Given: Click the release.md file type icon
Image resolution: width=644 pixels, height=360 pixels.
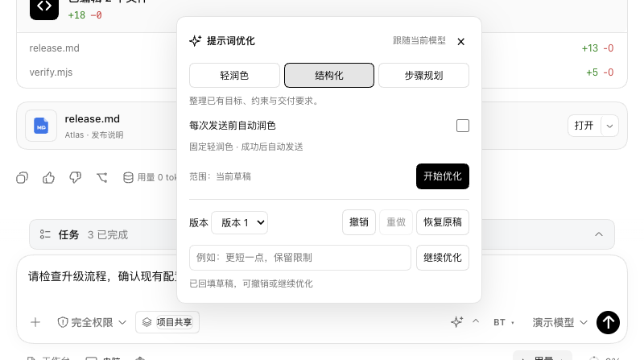Looking at the screenshot, I should pyautogui.click(x=41, y=126).
